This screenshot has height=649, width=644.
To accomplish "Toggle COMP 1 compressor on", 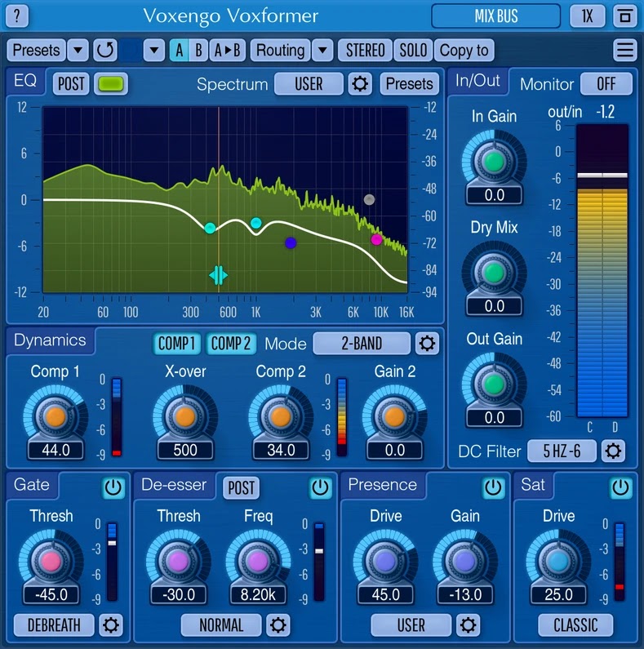I will pyautogui.click(x=177, y=343).
